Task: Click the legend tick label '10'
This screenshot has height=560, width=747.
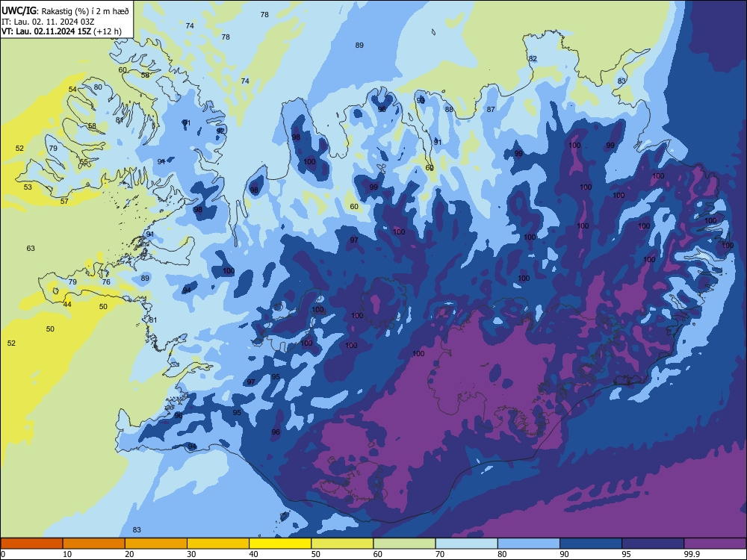Action: [67, 554]
